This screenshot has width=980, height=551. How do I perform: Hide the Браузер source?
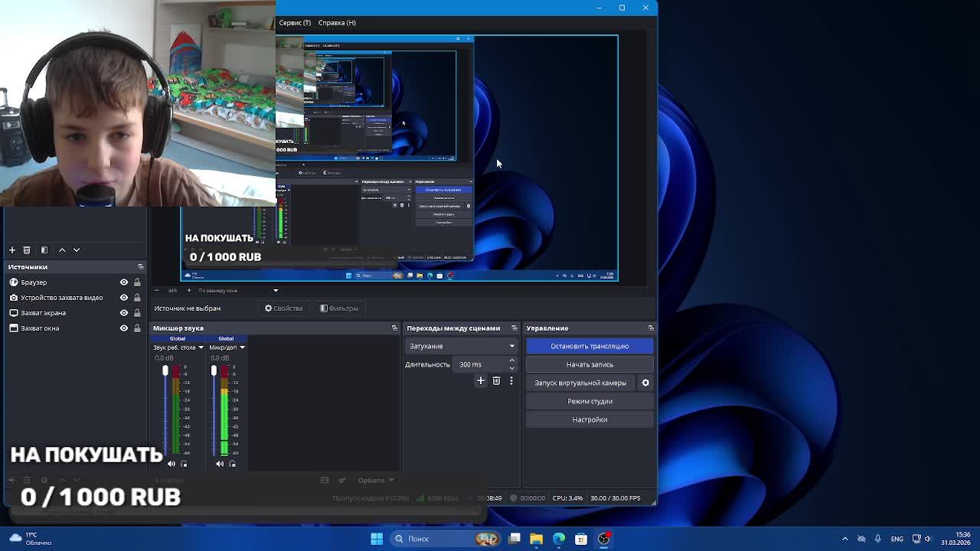click(123, 282)
